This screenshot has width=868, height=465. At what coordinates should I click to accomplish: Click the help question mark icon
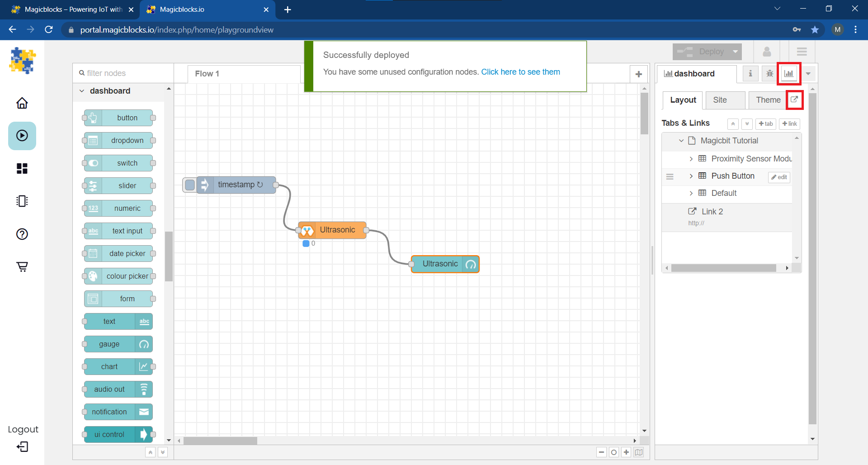pyautogui.click(x=22, y=234)
